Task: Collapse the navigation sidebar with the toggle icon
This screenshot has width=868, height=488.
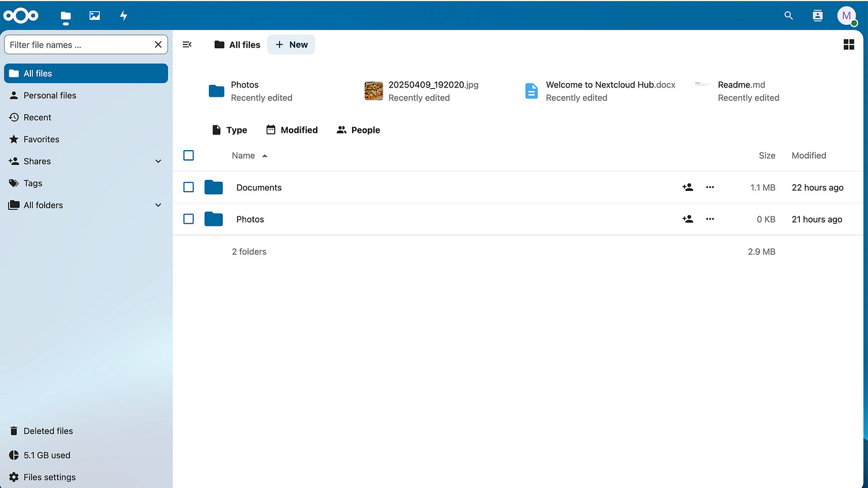Action: click(x=187, y=44)
